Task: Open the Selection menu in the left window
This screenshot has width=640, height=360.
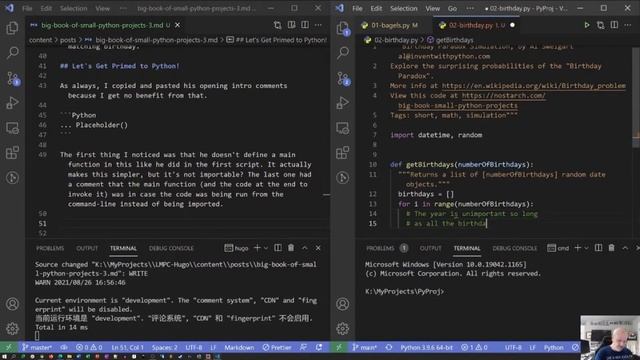Action: [73, 8]
